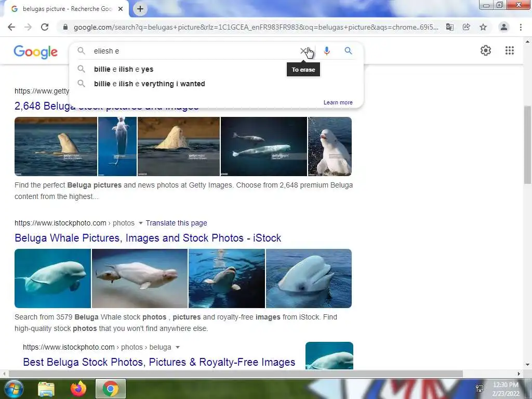Screen dimensions: 532x399
Task: Click the Translate page icon in address bar
Action: point(450,27)
